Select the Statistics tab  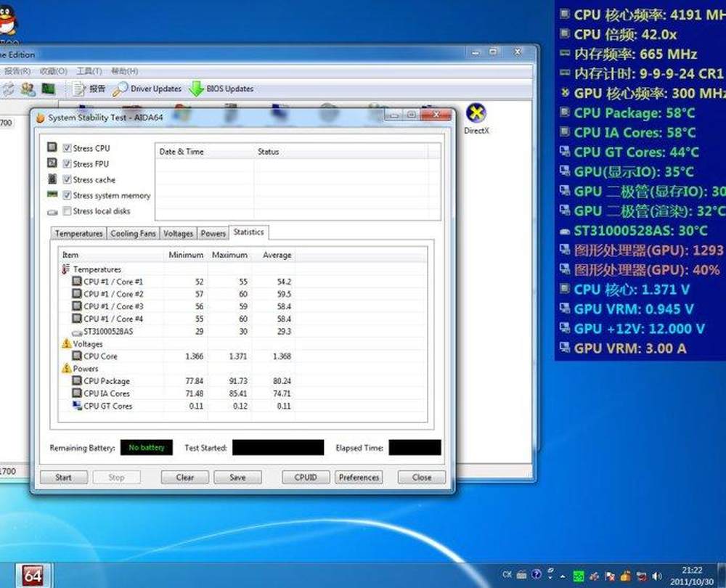tap(248, 232)
